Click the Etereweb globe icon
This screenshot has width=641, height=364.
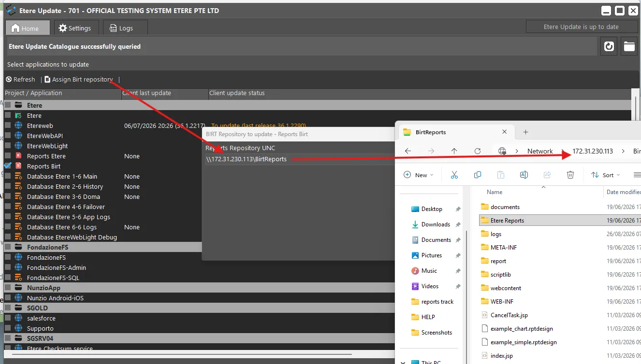click(x=18, y=126)
